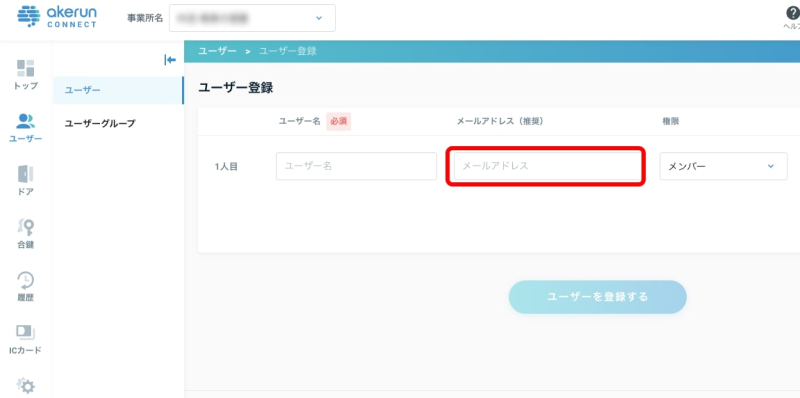Click the ユーザー登録 breadcrumb text
Image resolution: width=800 pixels, height=398 pixels.
click(x=288, y=51)
